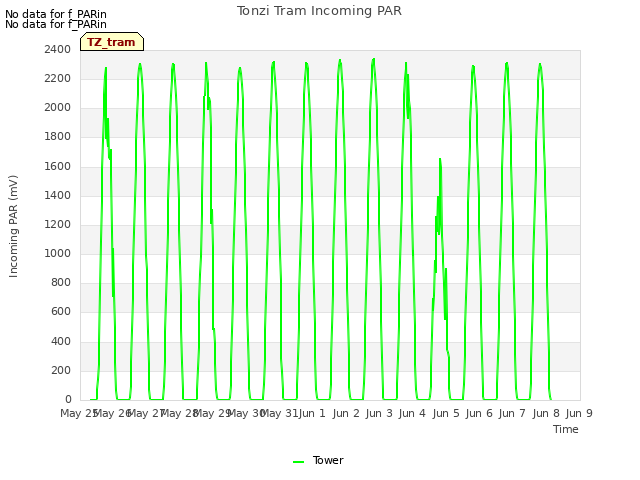This screenshot has width=640, height=480.
Task: Click the Jun 4 date label
Action: click(x=412, y=413)
